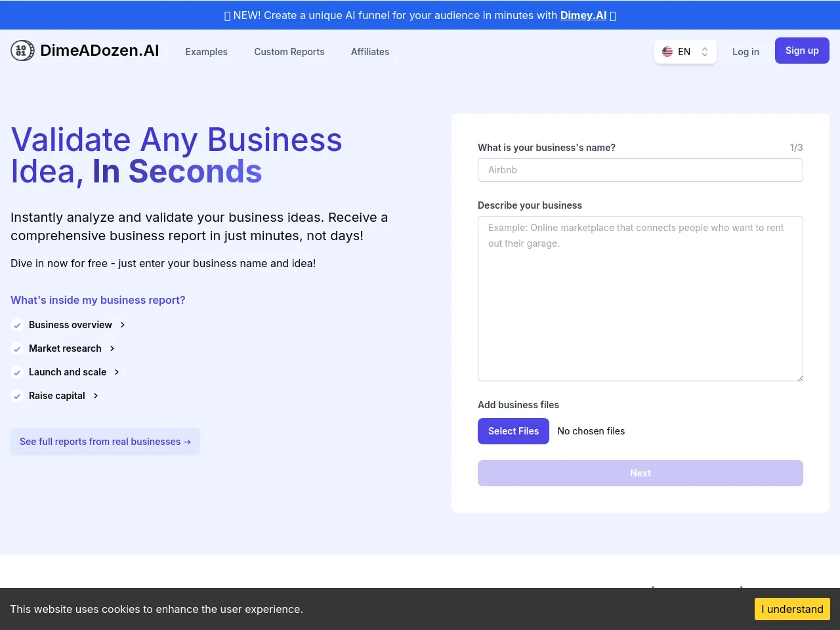840x630 pixels.
Task: Expand the Business overview chevron
Action: pyautogui.click(x=123, y=325)
